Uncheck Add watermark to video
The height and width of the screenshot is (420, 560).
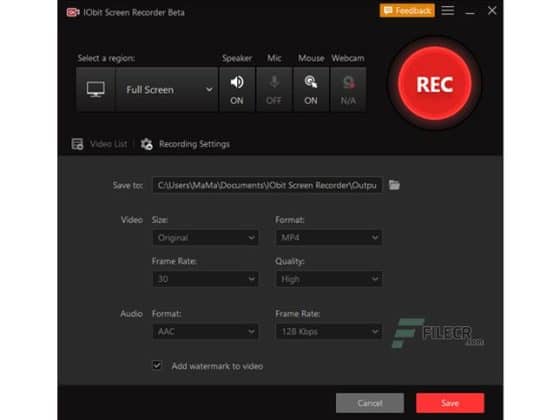tap(157, 365)
